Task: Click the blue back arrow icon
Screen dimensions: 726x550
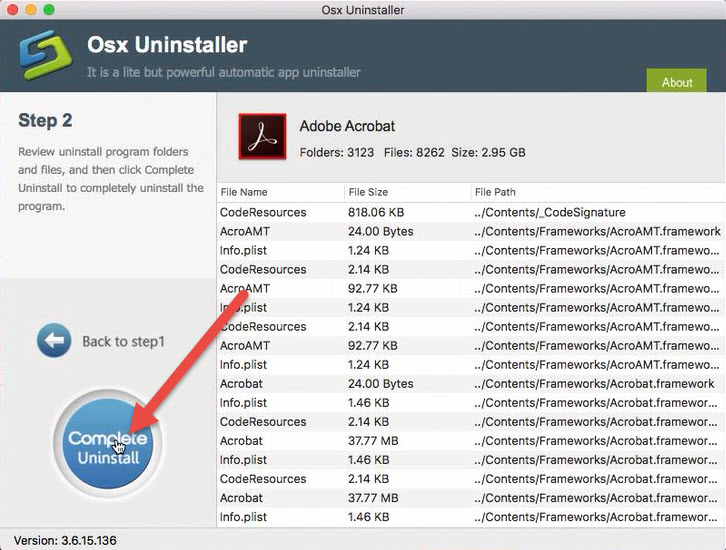Action: pyautogui.click(x=54, y=340)
